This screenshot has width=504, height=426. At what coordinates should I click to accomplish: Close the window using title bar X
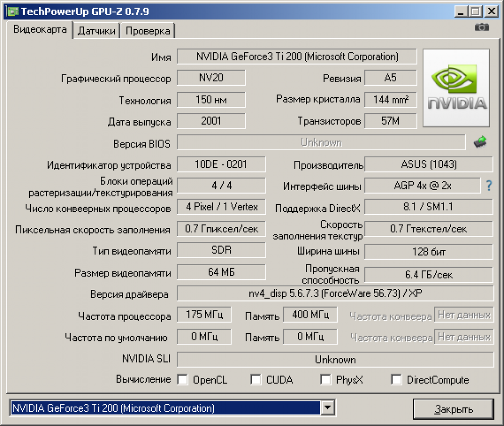(490, 11)
